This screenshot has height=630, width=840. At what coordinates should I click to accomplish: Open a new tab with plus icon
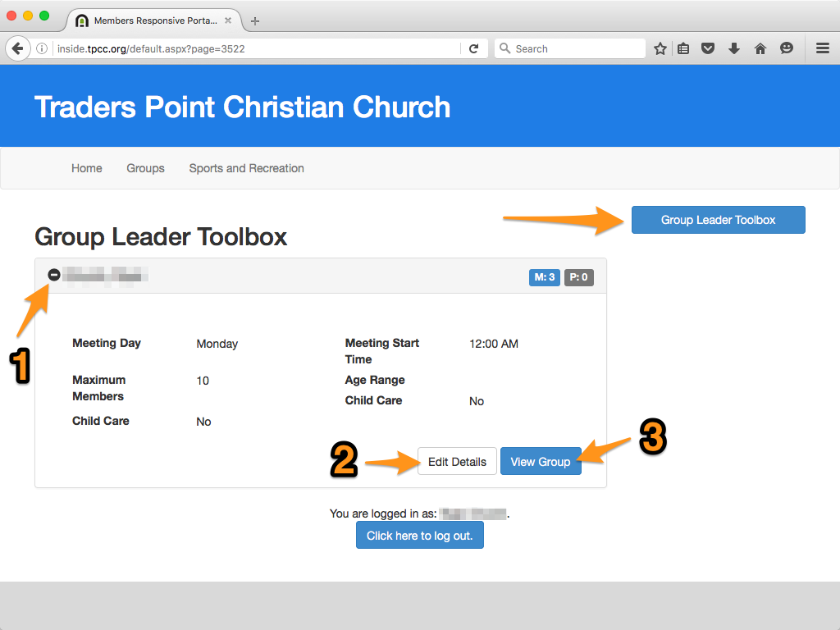tap(255, 21)
